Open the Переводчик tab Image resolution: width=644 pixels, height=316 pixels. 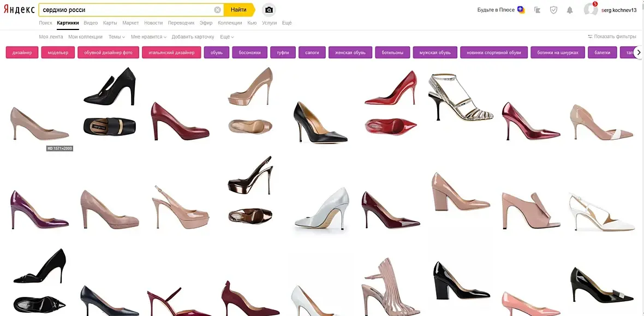(181, 23)
